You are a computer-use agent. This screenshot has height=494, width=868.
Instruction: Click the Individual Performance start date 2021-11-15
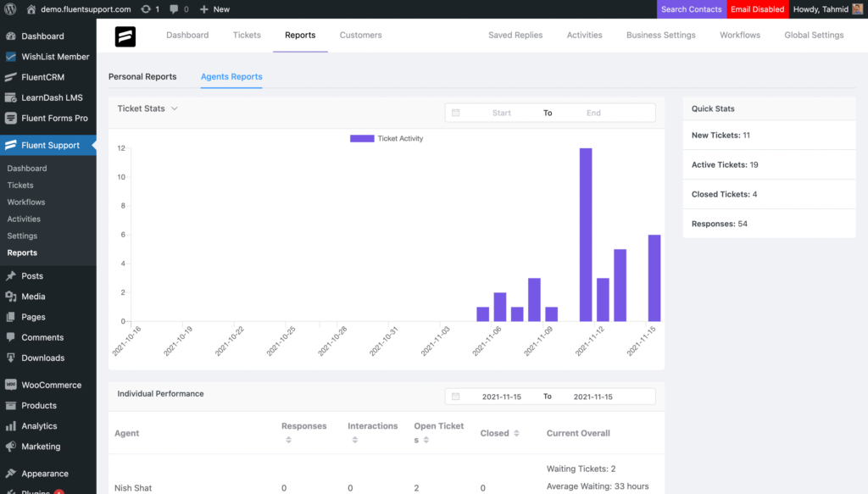(502, 397)
